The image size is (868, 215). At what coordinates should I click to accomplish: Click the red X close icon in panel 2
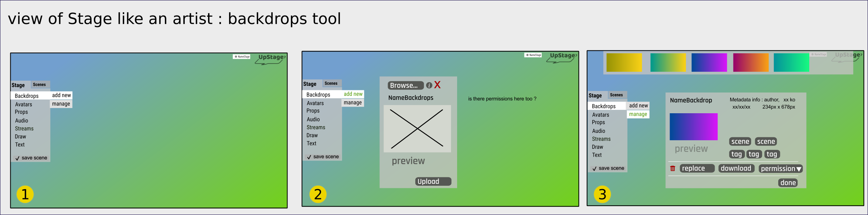tap(437, 85)
